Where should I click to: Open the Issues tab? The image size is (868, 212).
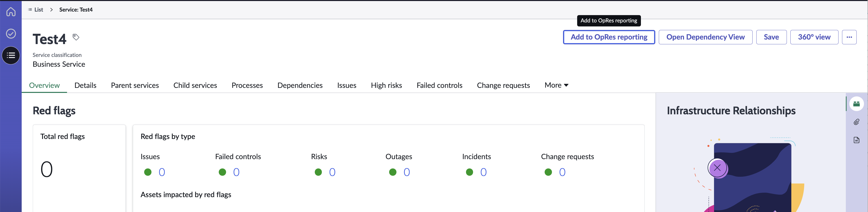tap(347, 85)
